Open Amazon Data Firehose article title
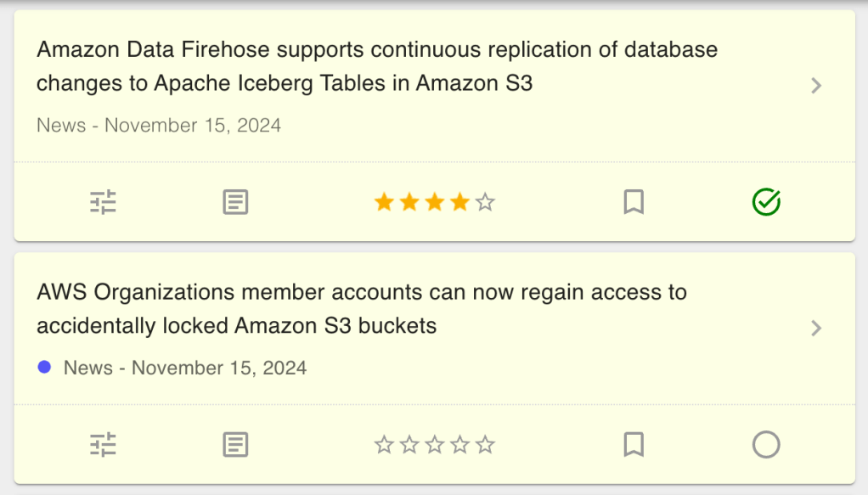Viewport: 868px width, 495px height. (377, 66)
